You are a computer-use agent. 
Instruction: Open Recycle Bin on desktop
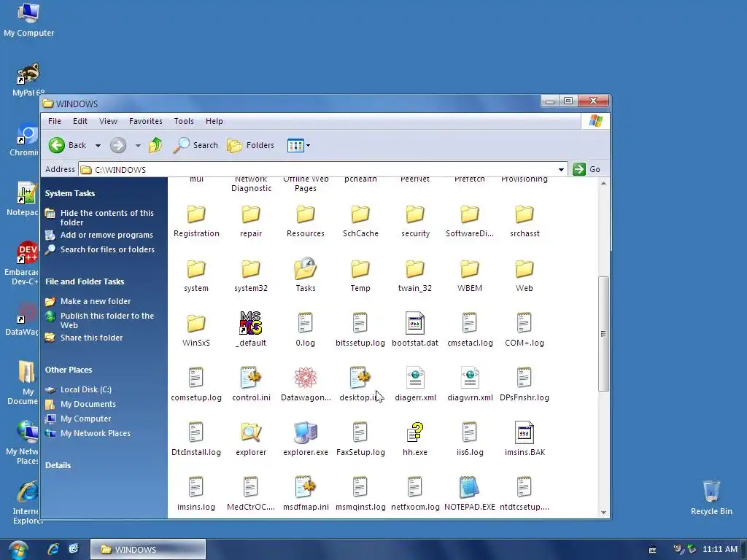tap(711, 497)
